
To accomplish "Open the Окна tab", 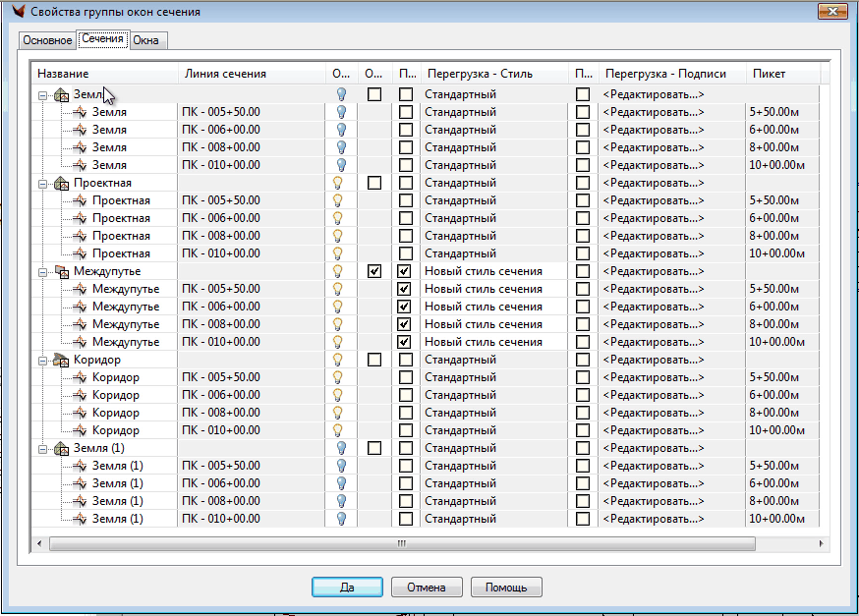I will pyautogui.click(x=146, y=40).
